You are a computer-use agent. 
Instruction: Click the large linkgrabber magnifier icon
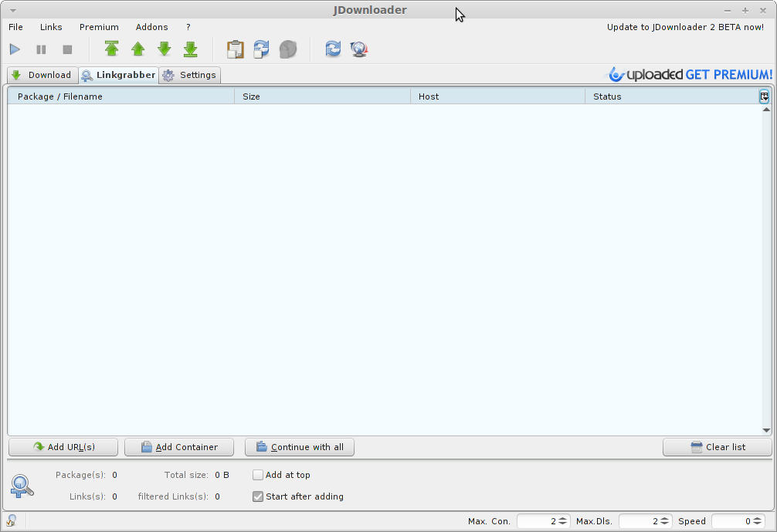point(22,486)
